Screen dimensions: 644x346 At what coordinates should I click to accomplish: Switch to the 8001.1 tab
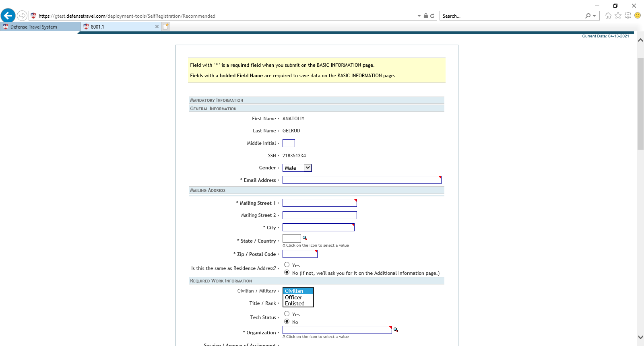click(x=121, y=27)
